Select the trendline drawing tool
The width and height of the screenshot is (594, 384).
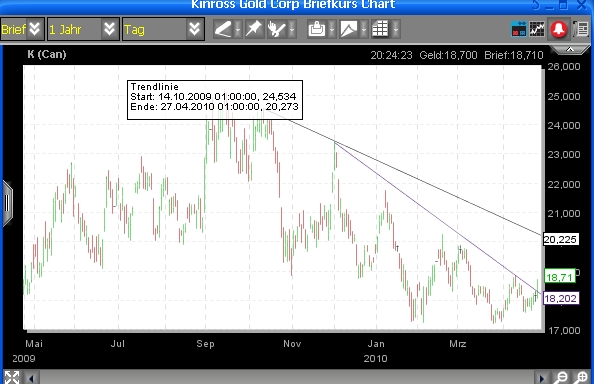click(x=223, y=29)
